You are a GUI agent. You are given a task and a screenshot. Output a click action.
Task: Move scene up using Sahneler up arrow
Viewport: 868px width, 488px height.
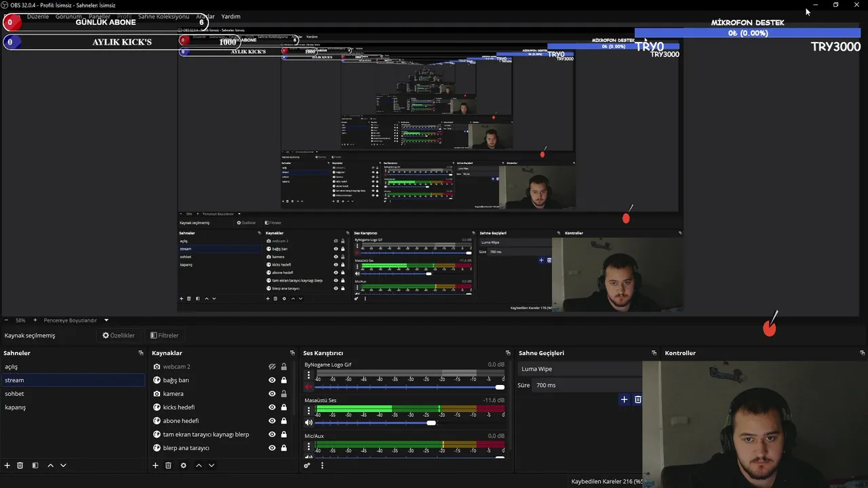coord(50,466)
